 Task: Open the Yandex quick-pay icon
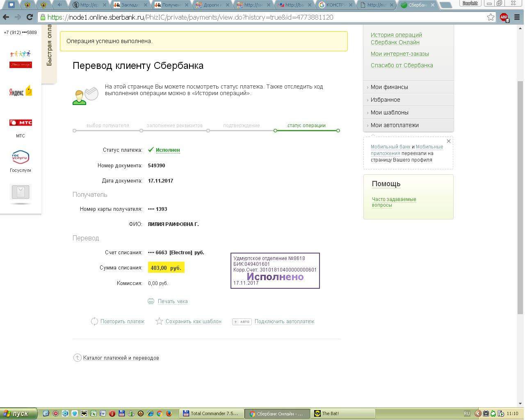(21, 91)
